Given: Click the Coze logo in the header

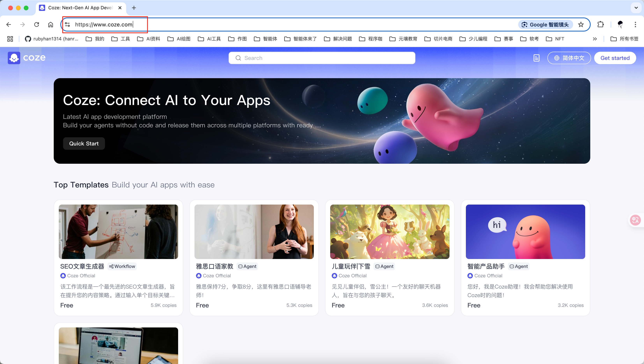Looking at the screenshot, I should pos(26,58).
